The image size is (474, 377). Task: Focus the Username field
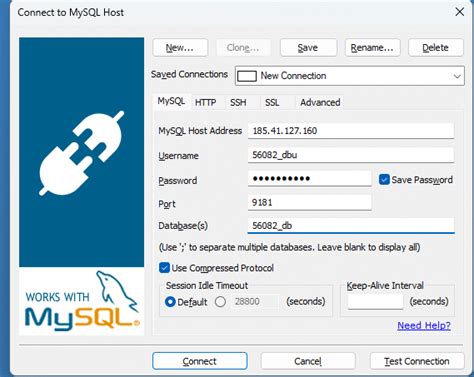(x=351, y=155)
